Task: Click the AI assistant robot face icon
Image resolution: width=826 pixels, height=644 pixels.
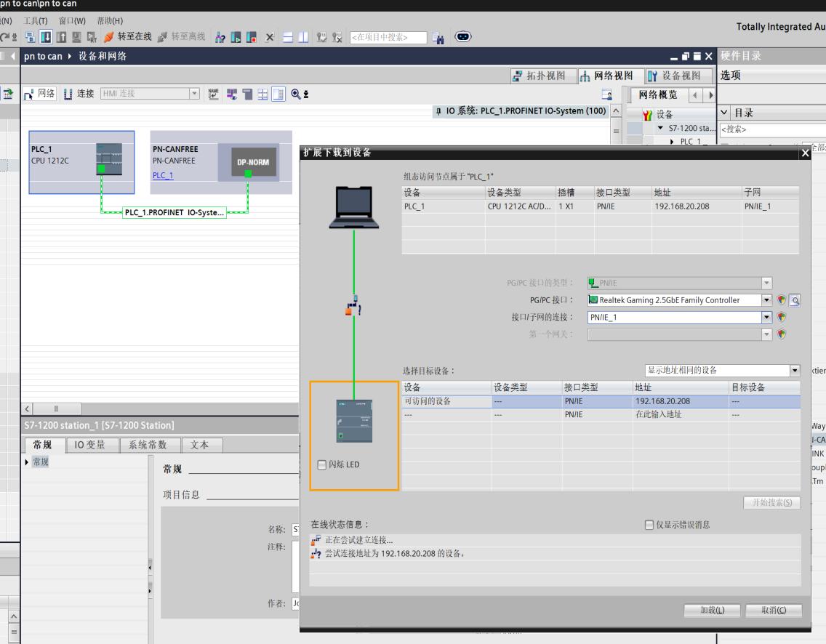Action: coord(462,36)
